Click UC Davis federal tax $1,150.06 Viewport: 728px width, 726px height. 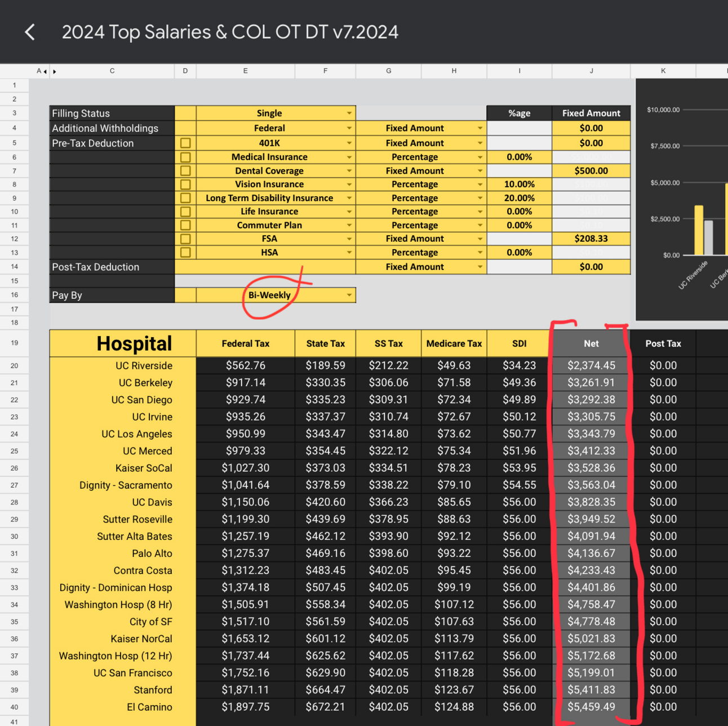[246, 502]
